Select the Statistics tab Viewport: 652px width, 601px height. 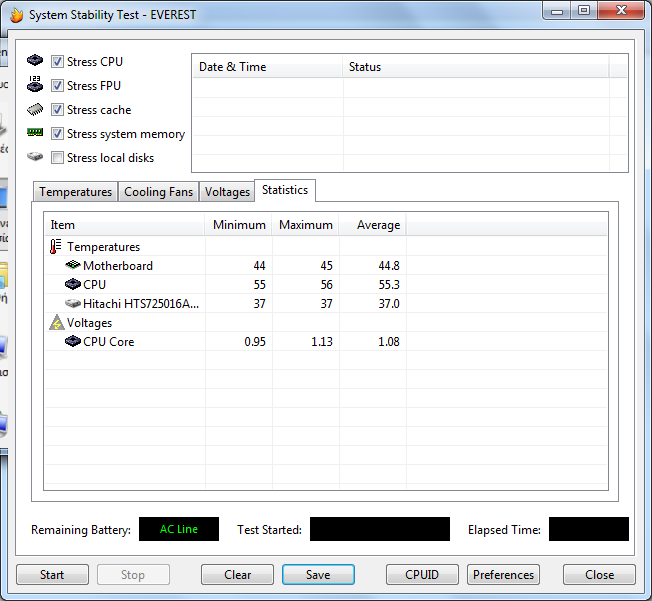point(285,190)
